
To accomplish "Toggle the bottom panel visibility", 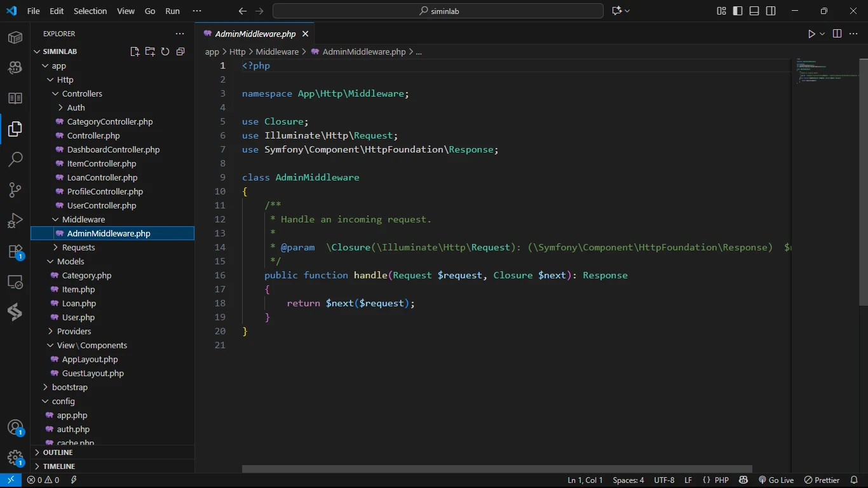I will [x=754, y=11].
